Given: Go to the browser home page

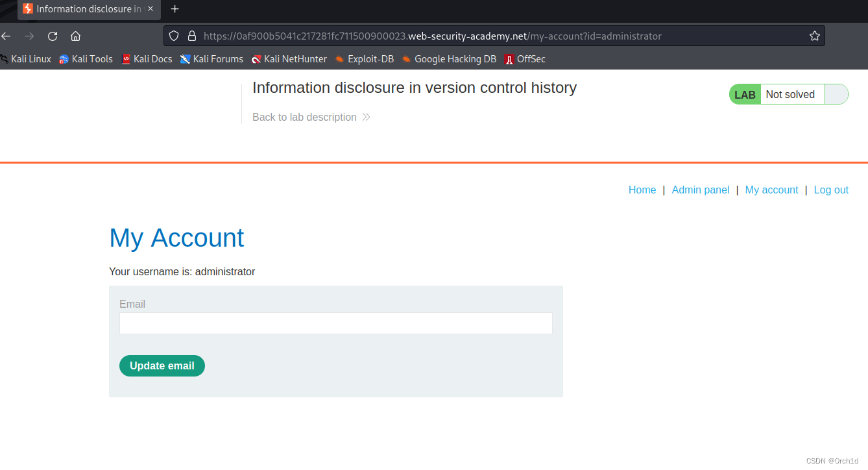Looking at the screenshot, I should click(x=76, y=36).
